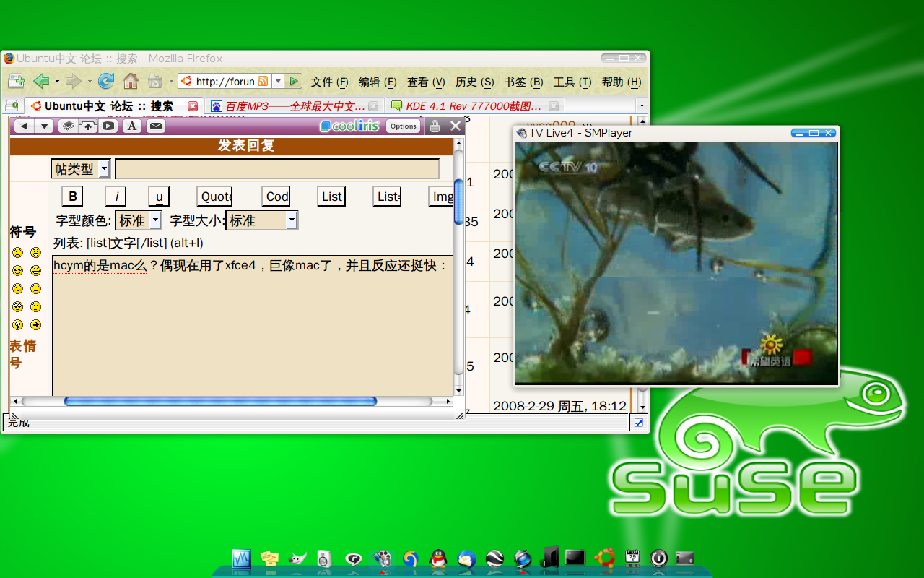Open the 帖类型 post type dropdown
The height and width of the screenshot is (578, 924).
coord(81,169)
